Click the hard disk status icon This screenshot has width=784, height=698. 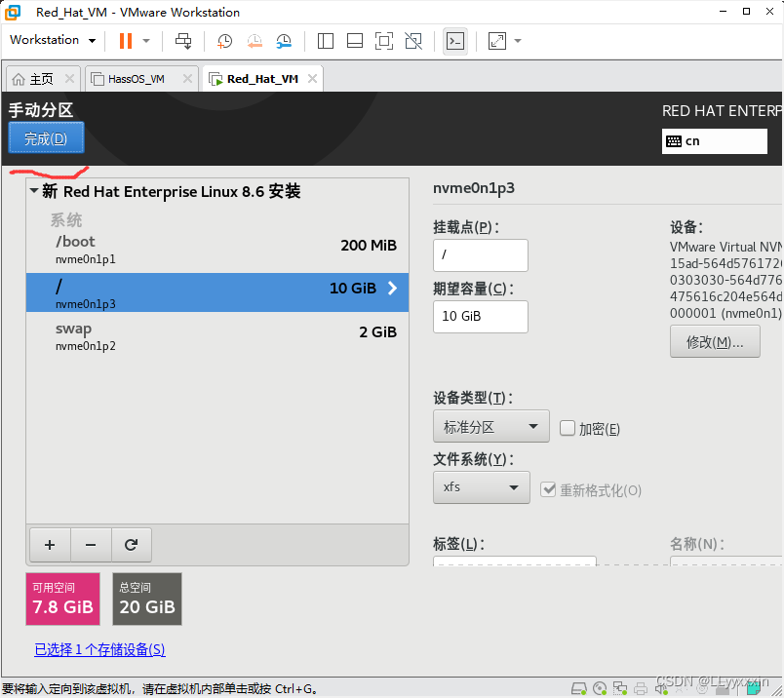tap(579, 689)
